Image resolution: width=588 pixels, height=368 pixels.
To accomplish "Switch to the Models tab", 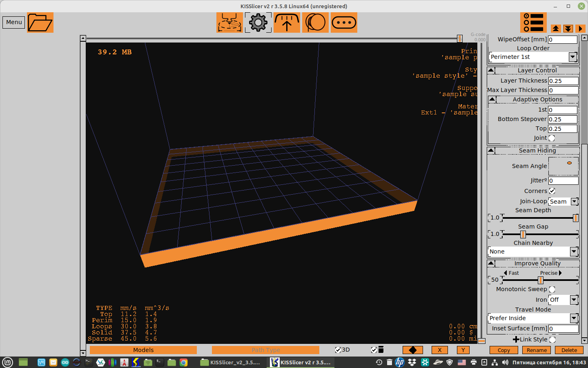I will point(143,350).
